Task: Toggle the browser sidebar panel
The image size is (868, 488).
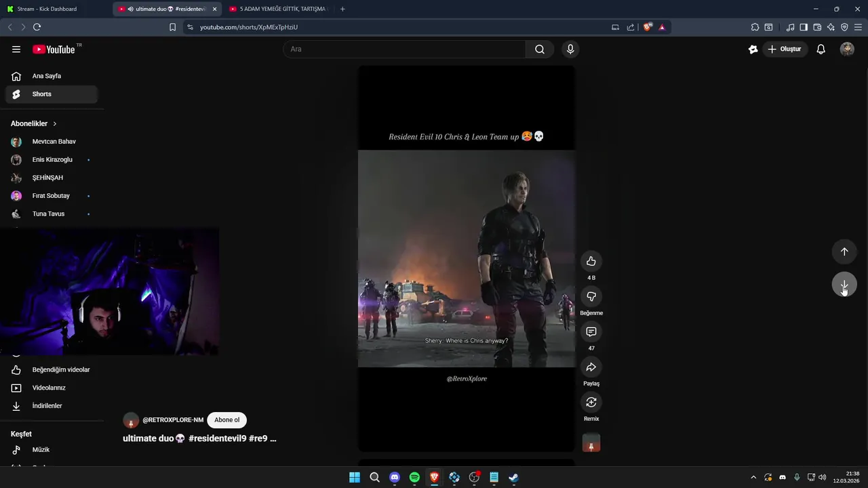Action: click(804, 27)
